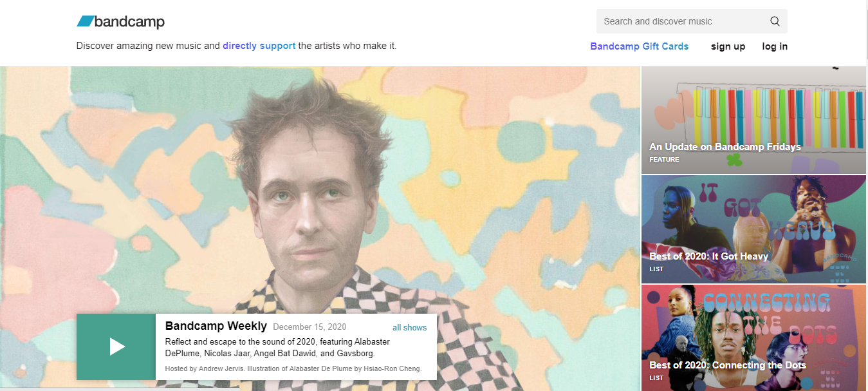Click the Bandcamp Weekly title
This screenshot has width=868, height=391.
pos(216,326)
